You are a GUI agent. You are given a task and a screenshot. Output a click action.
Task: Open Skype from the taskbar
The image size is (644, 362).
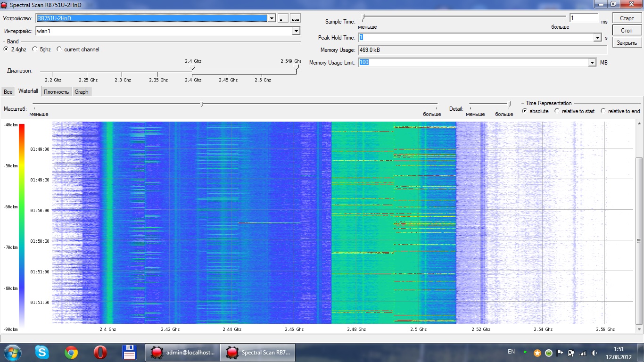click(x=41, y=352)
